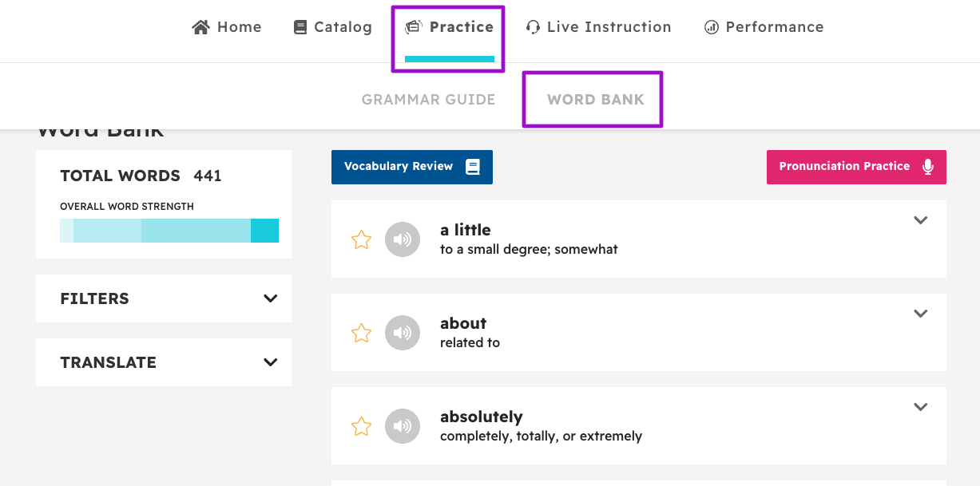Click the Performance chart icon
Screen dimensions: 980x486
(711, 27)
